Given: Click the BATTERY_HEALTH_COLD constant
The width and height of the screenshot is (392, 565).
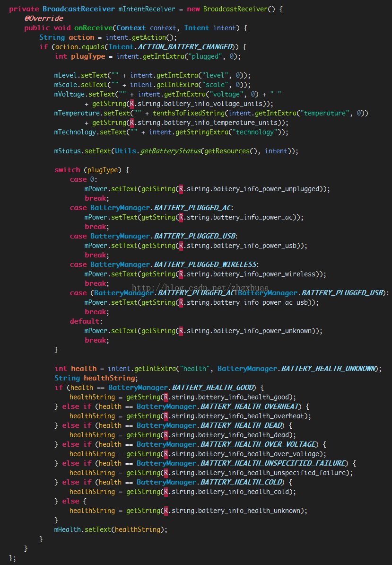Looking at the screenshot, I should tap(241, 482).
